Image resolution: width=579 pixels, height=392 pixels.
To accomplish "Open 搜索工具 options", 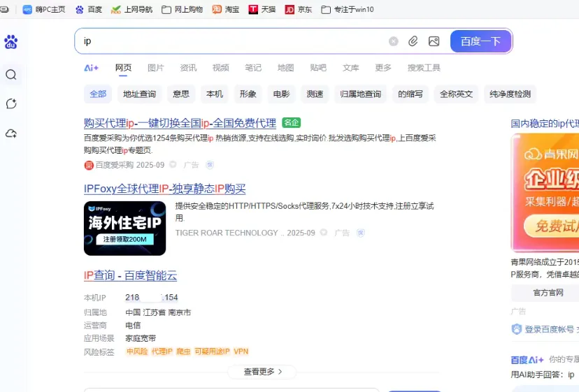I will pyautogui.click(x=424, y=68).
